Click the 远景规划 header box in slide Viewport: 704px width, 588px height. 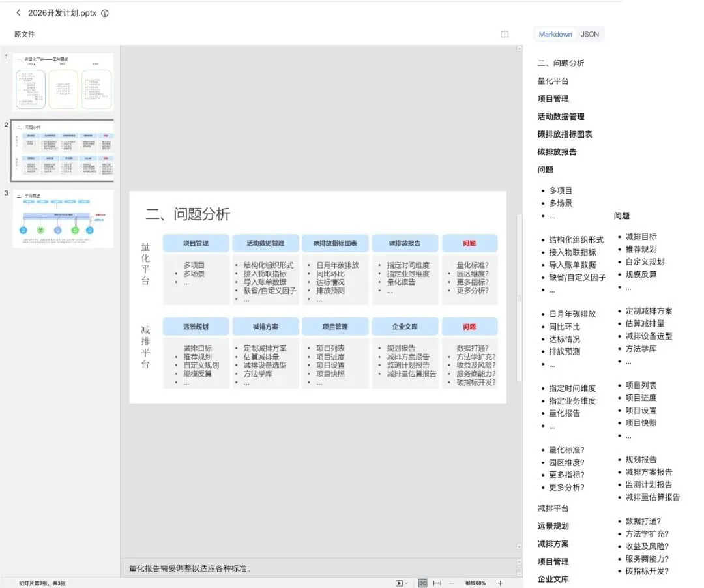pyautogui.click(x=196, y=327)
